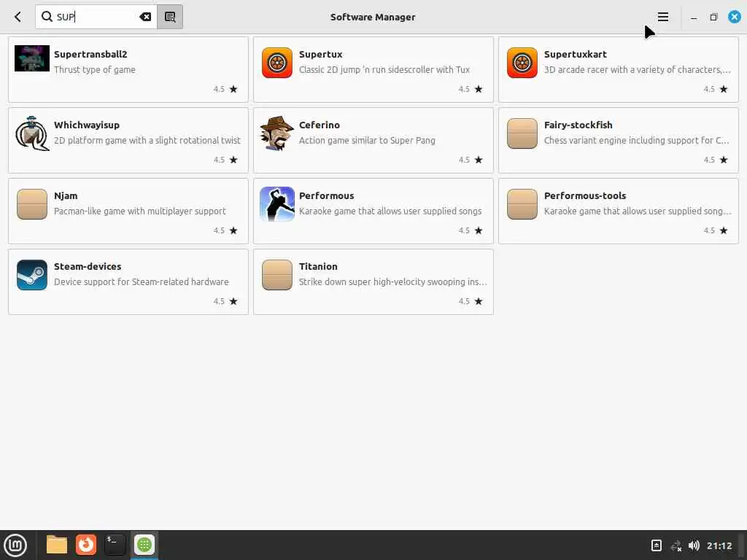The width and height of the screenshot is (747, 560).
Task: Open the Supertransball2 title
Action: click(90, 54)
